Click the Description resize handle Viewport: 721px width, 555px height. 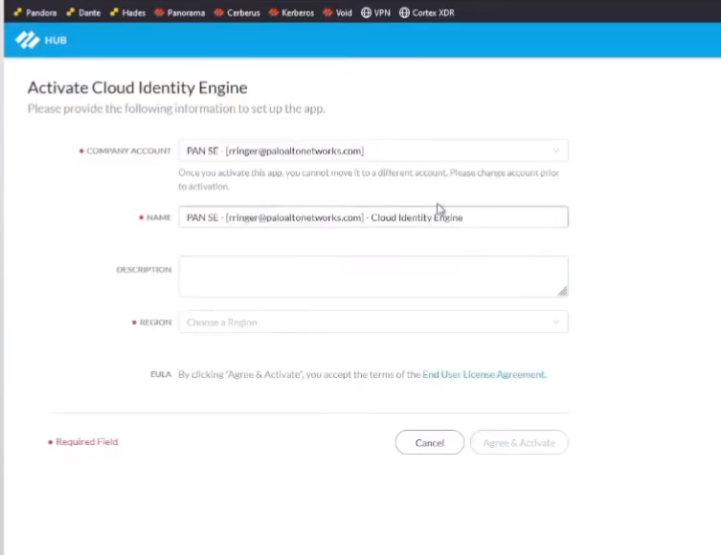[563, 291]
